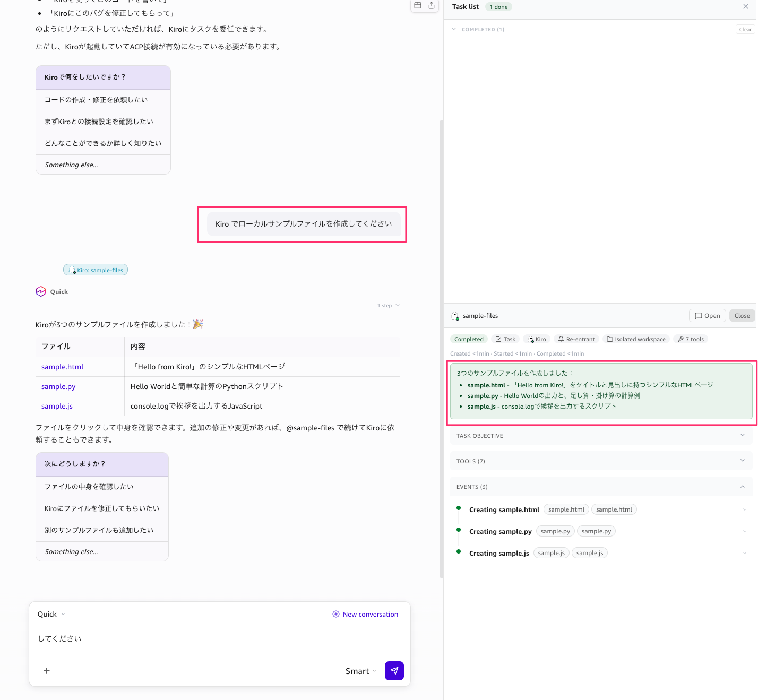Click the Re-entrant bell badge

click(576, 339)
